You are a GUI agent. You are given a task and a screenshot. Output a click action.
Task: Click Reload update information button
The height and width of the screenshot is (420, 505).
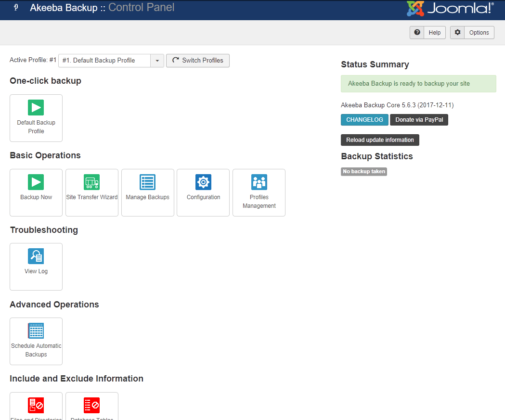pos(380,140)
